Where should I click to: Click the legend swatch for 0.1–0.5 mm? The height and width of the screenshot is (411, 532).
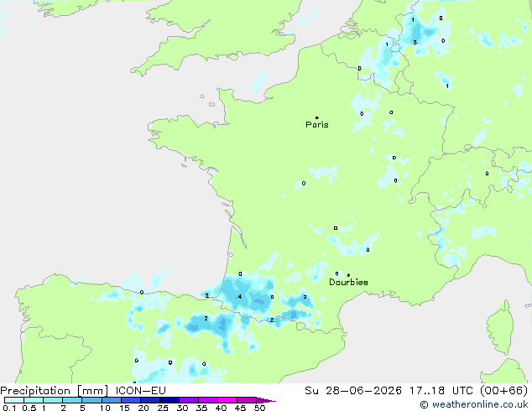(14, 400)
